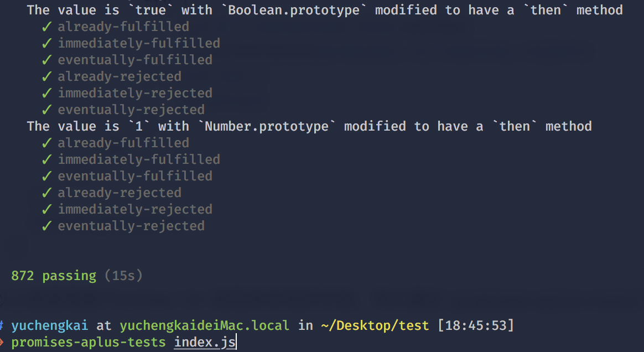Click checkmark beside eventually-fulfilled under Number.prototype
The image size is (644, 352).
coord(47,176)
